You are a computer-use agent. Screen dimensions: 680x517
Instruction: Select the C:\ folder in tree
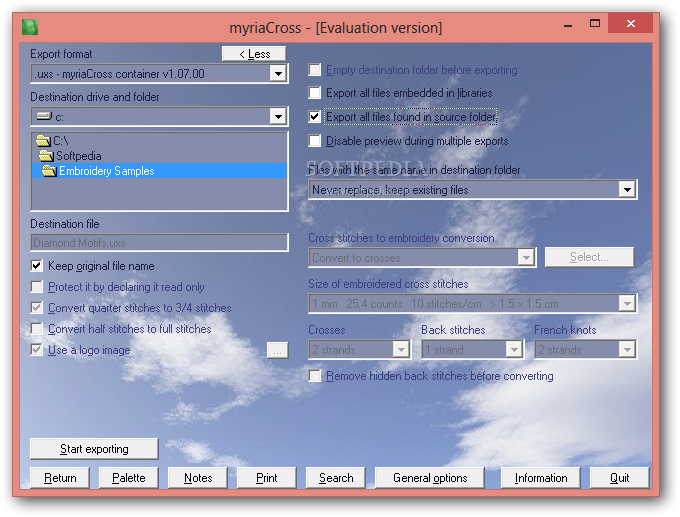[160, 141]
